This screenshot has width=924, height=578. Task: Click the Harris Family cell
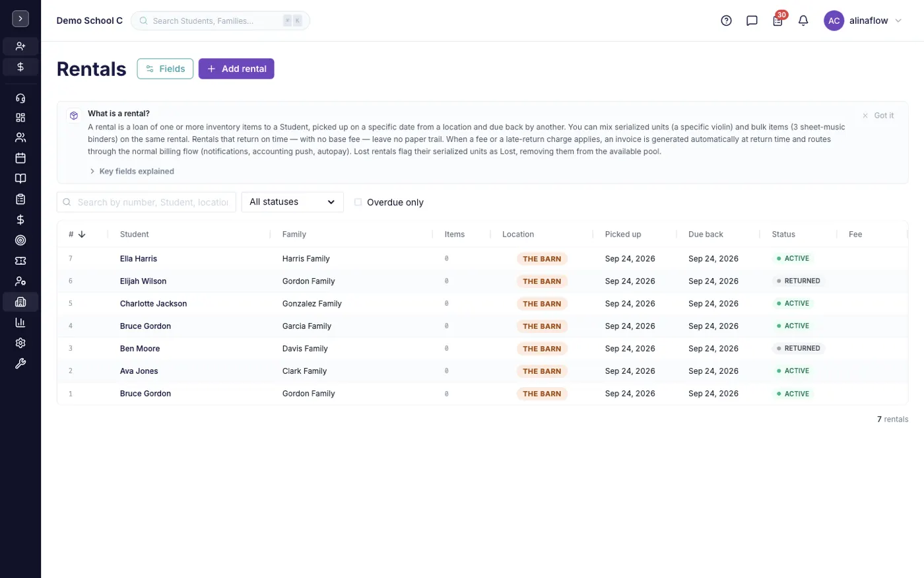(x=306, y=259)
